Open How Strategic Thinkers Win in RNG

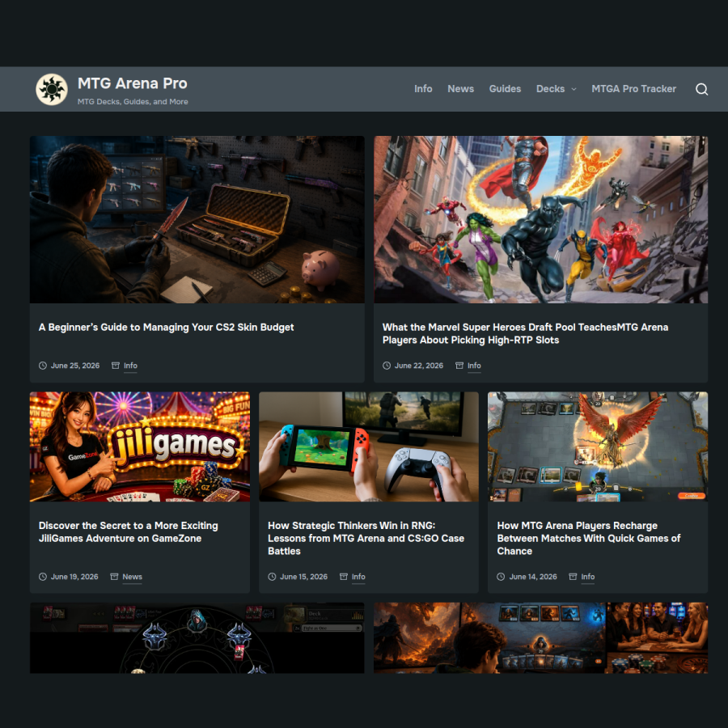click(x=366, y=538)
